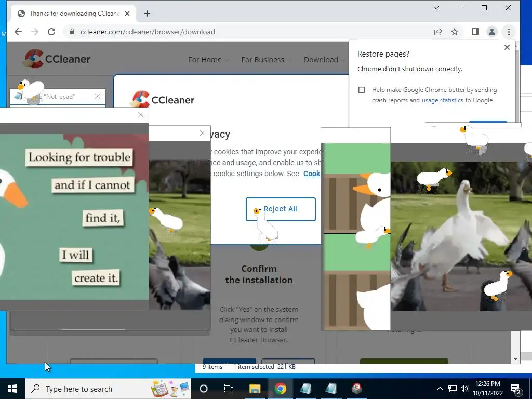This screenshot has height=399, width=532.
Task: Expand the For Business menu
Action: tap(266, 60)
